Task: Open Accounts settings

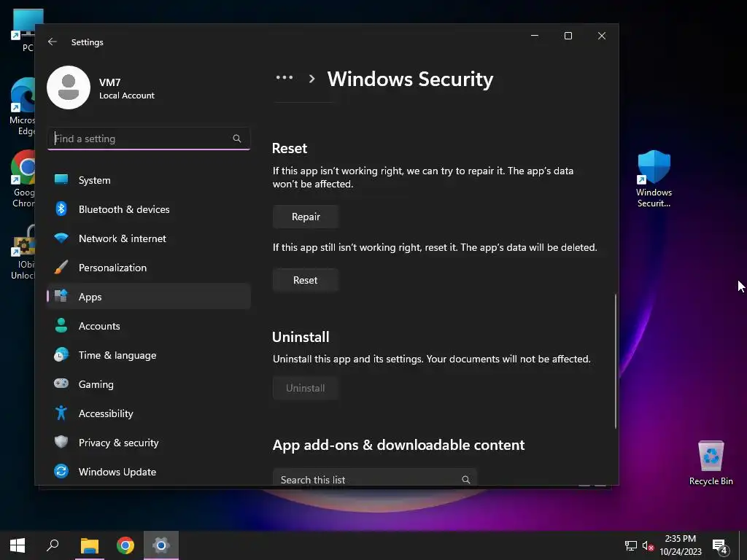Action: point(149,326)
